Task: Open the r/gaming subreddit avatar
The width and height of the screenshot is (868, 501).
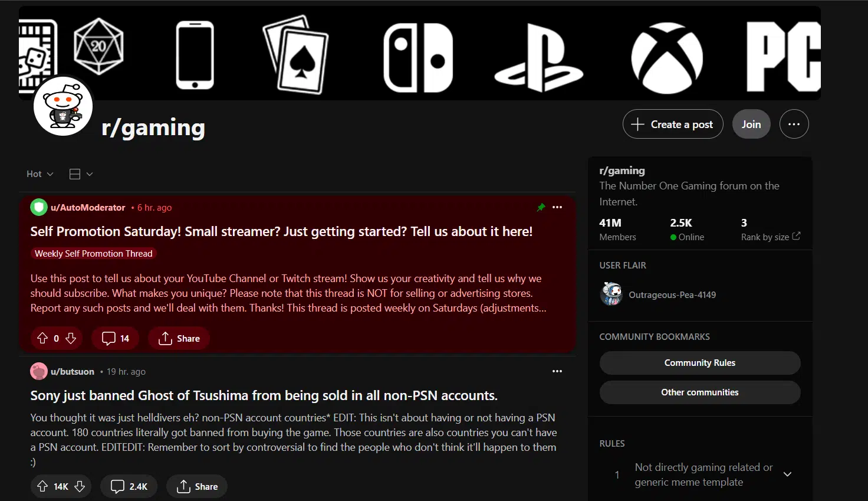Action: (63, 106)
